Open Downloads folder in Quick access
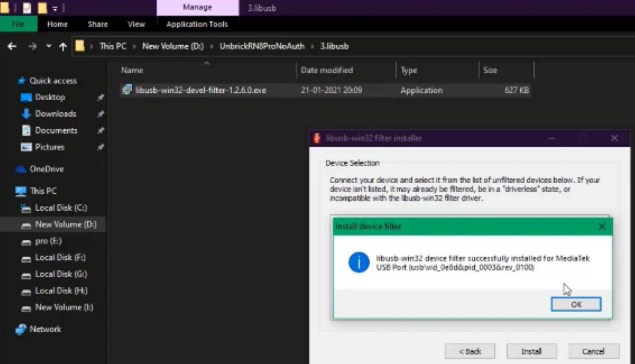635x364 pixels. coord(55,114)
